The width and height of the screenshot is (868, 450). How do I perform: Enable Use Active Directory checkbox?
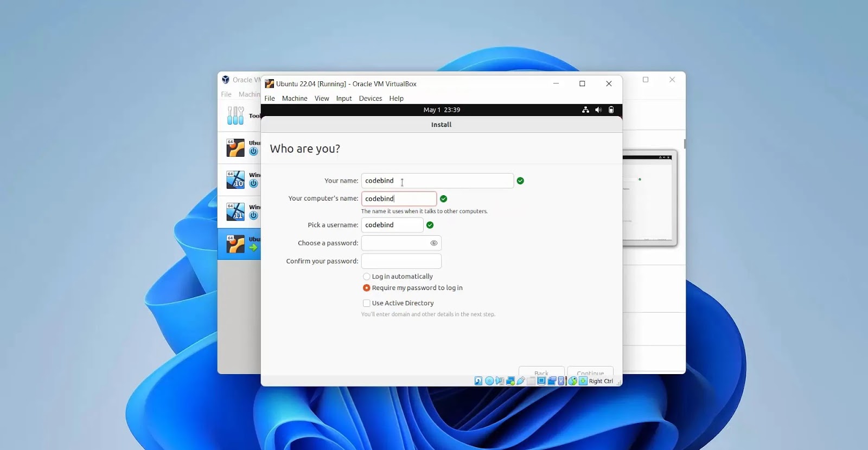pos(367,303)
